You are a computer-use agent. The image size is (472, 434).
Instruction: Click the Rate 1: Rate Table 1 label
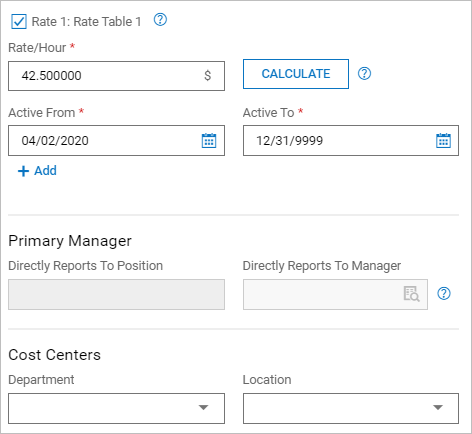86,22
